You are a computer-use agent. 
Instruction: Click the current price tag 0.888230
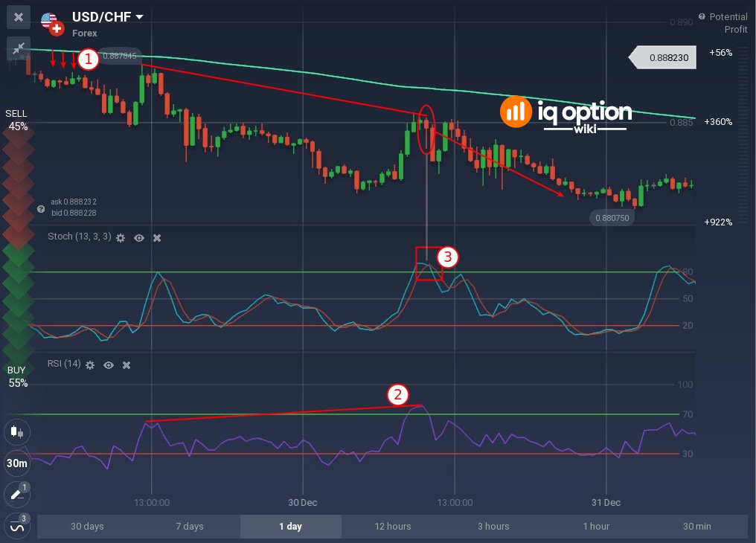(x=662, y=57)
